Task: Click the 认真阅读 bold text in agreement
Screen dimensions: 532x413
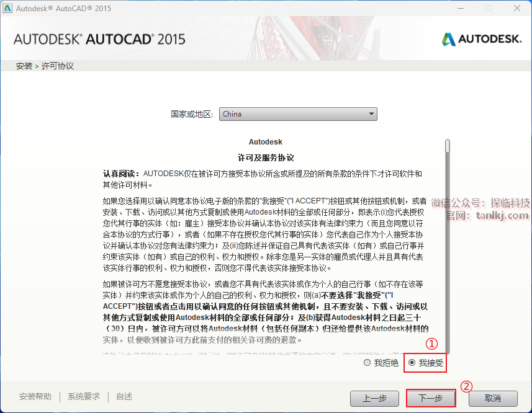Action: (x=121, y=174)
